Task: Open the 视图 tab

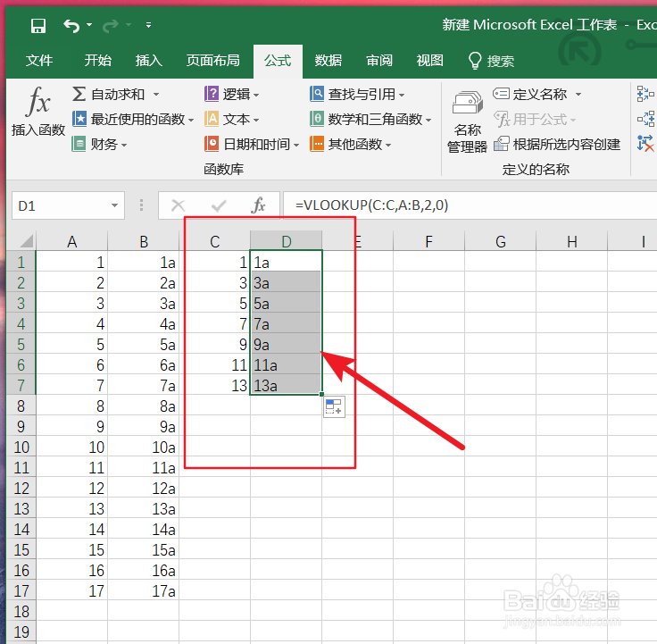Action: 430,61
